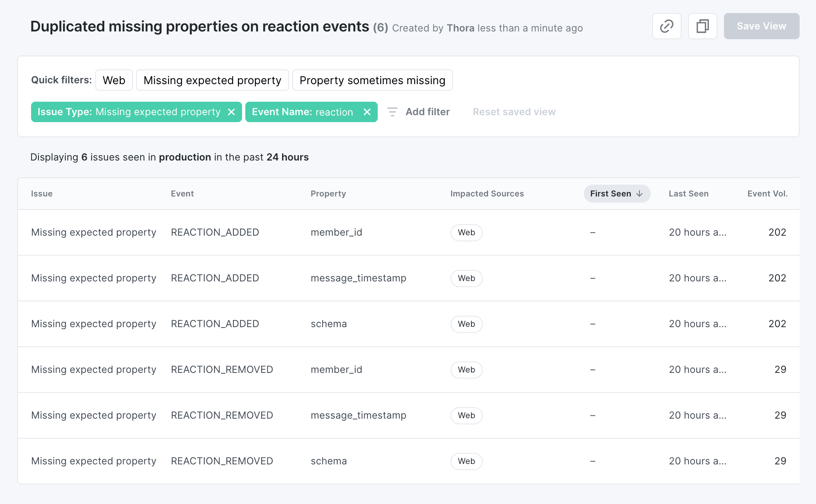Expand the REACTION_ADDED member_id row
This screenshot has width=816, height=504.
coord(408,232)
